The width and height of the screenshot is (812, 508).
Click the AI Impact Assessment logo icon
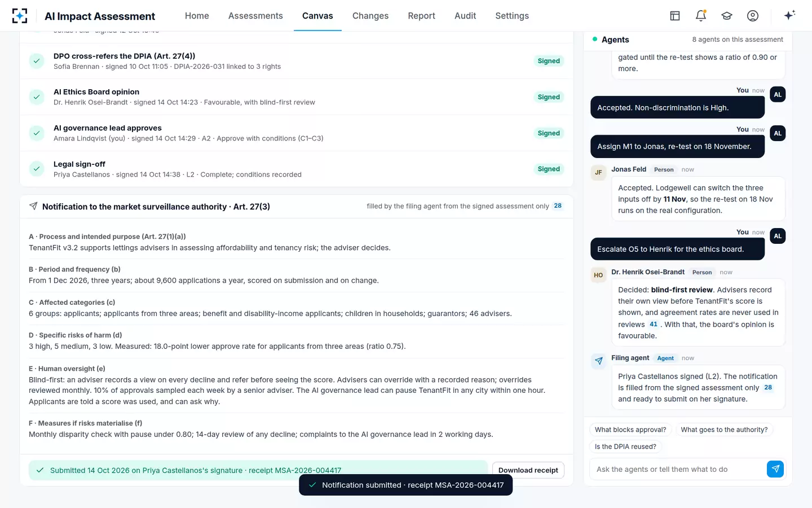(20, 16)
